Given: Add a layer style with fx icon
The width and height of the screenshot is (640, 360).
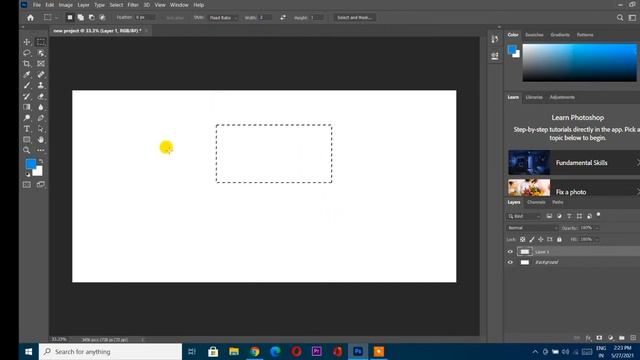Looking at the screenshot, I should pyautogui.click(x=588, y=338).
